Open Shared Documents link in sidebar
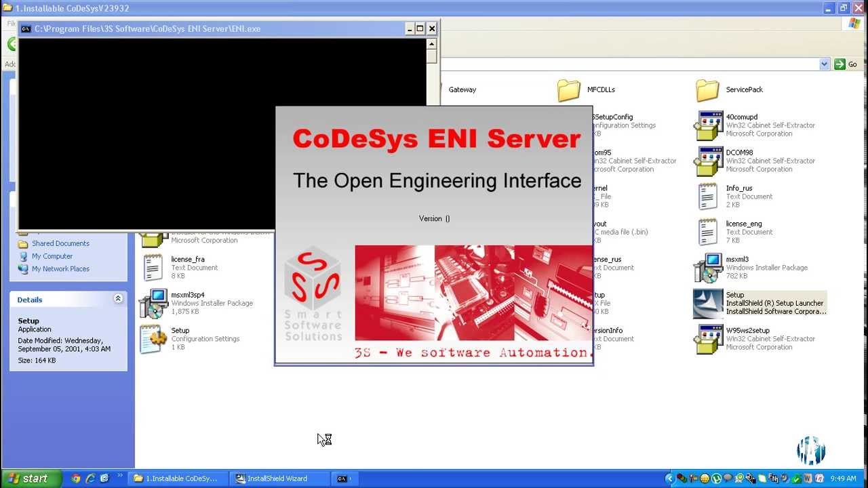868x488 pixels. [60, 243]
